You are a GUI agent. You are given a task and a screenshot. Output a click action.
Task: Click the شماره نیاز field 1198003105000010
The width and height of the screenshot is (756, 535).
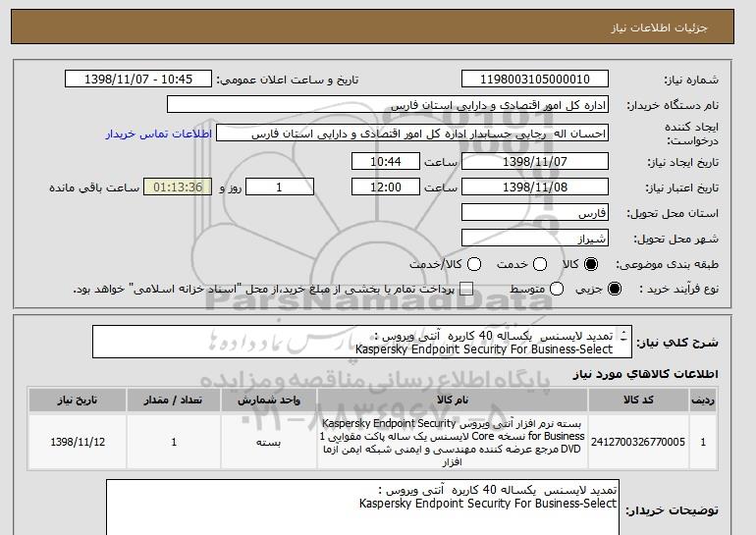tap(535, 80)
